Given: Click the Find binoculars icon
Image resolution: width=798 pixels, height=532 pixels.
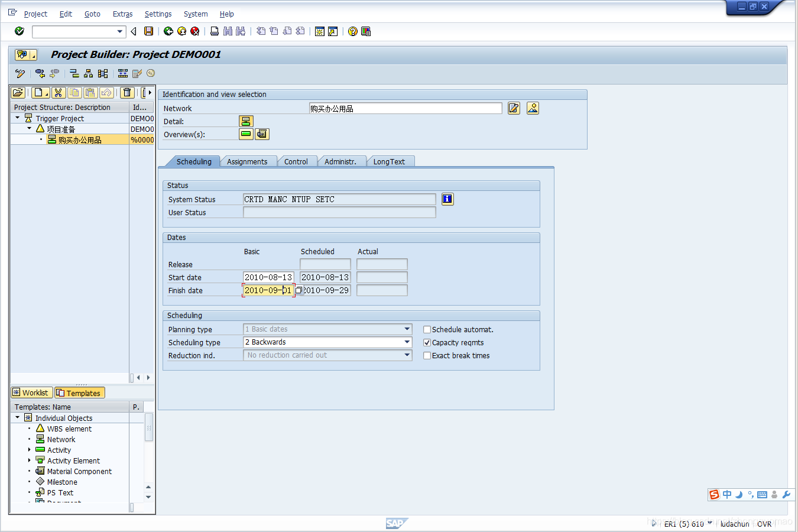Looking at the screenshot, I should click(x=228, y=31).
